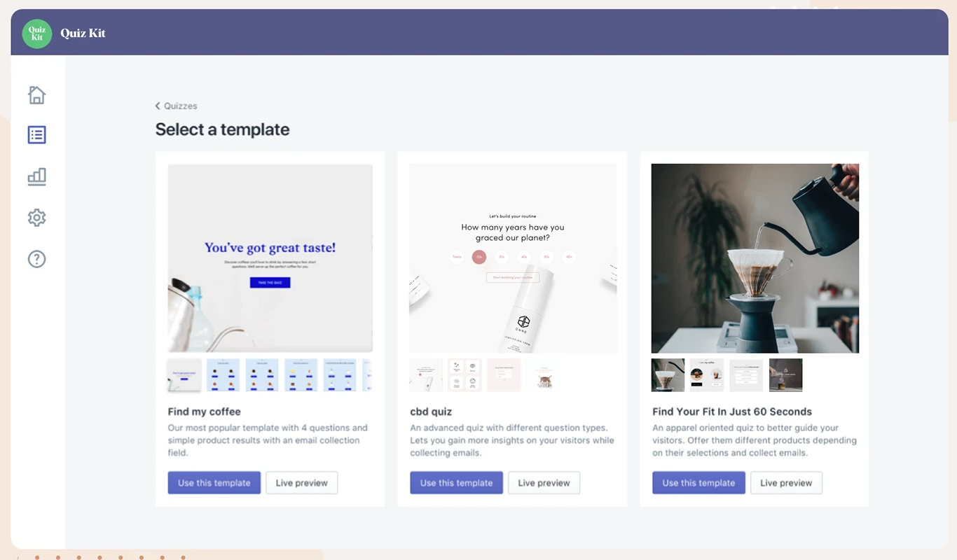
Task: Open the Help question mark icon
Action: pyautogui.click(x=36, y=259)
